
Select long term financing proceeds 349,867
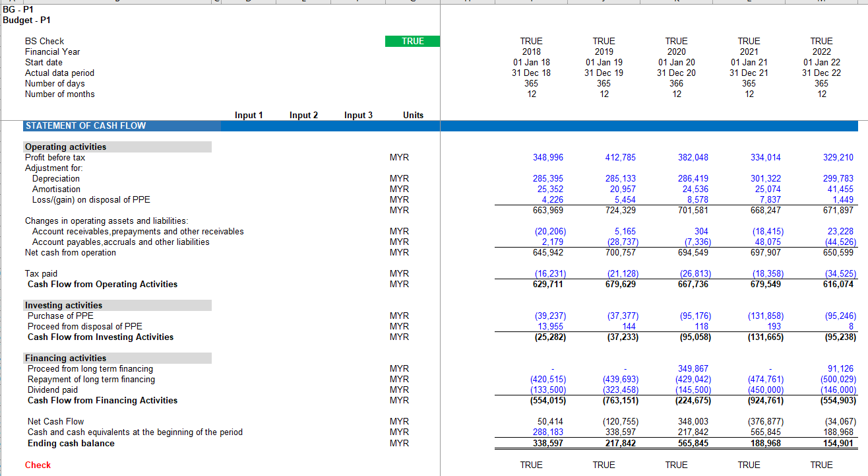693,368
